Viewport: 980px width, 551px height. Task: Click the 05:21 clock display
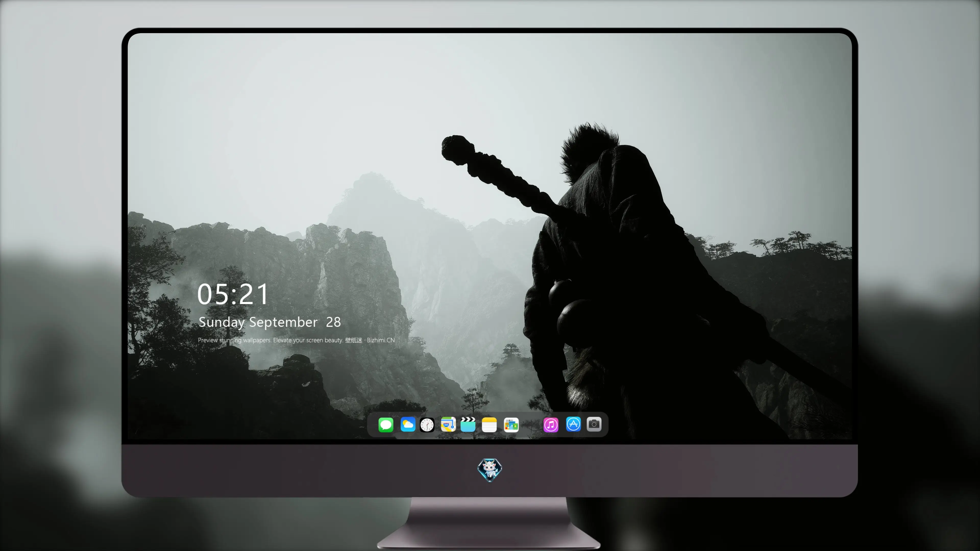pos(232,294)
